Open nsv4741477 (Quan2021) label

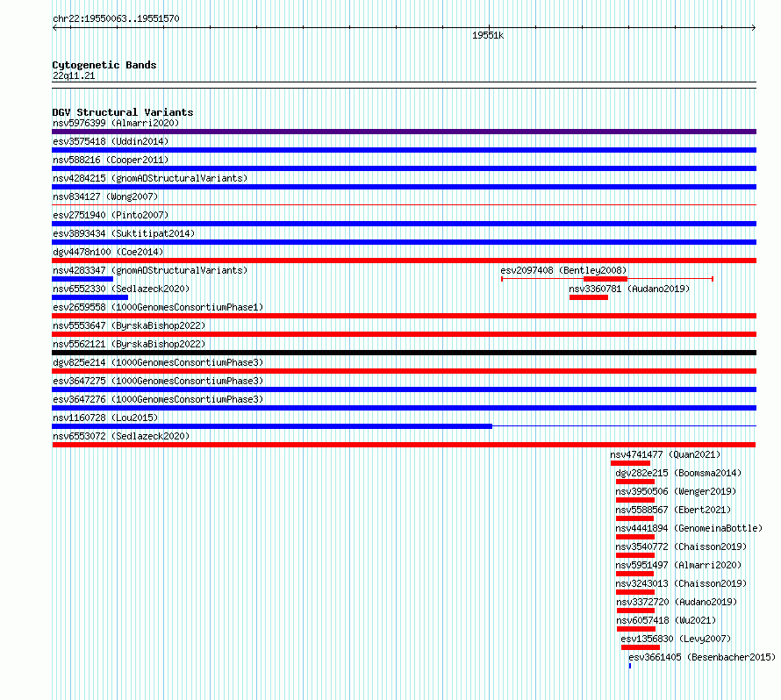tap(665, 454)
